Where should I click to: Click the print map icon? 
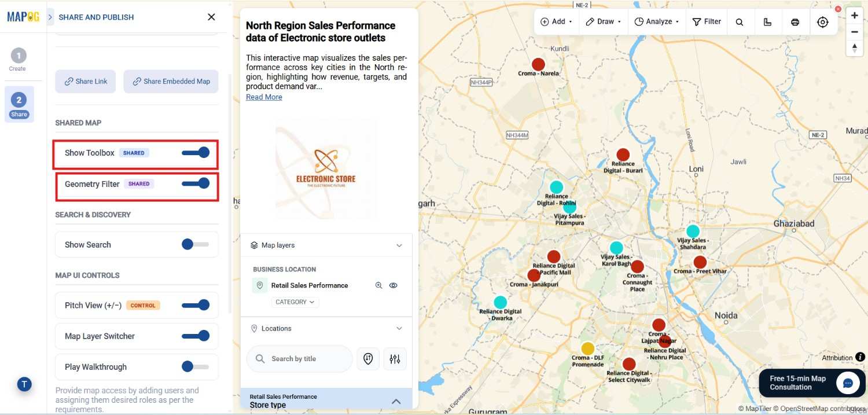tap(795, 22)
